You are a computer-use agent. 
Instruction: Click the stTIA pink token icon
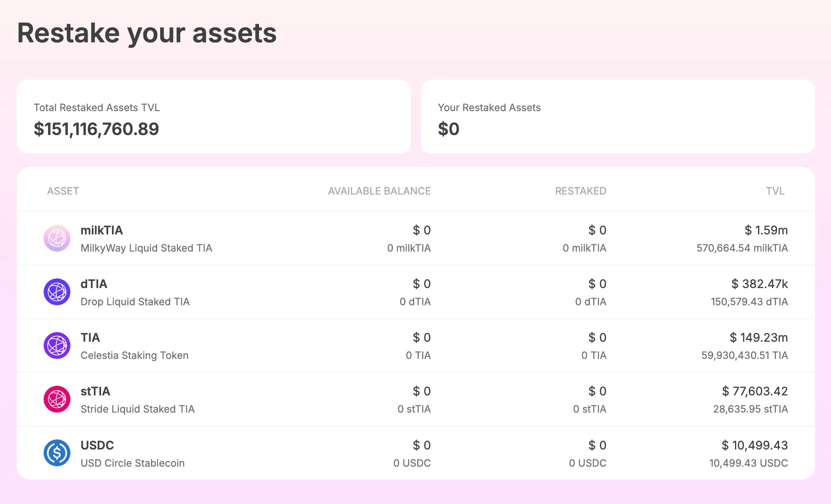tap(57, 399)
